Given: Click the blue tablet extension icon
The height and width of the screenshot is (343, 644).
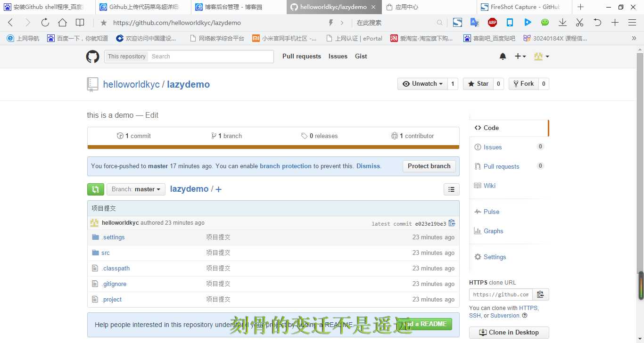Looking at the screenshot, I should click(x=510, y=23).
